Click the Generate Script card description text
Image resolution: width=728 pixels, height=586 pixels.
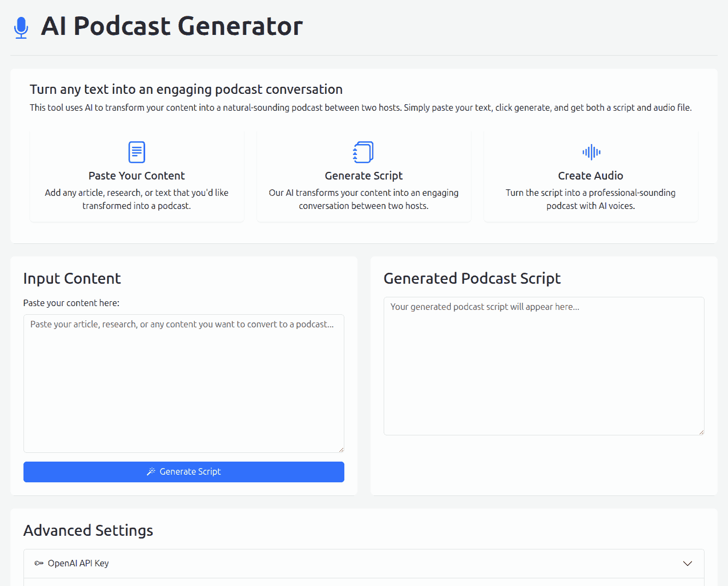[363, 199]
